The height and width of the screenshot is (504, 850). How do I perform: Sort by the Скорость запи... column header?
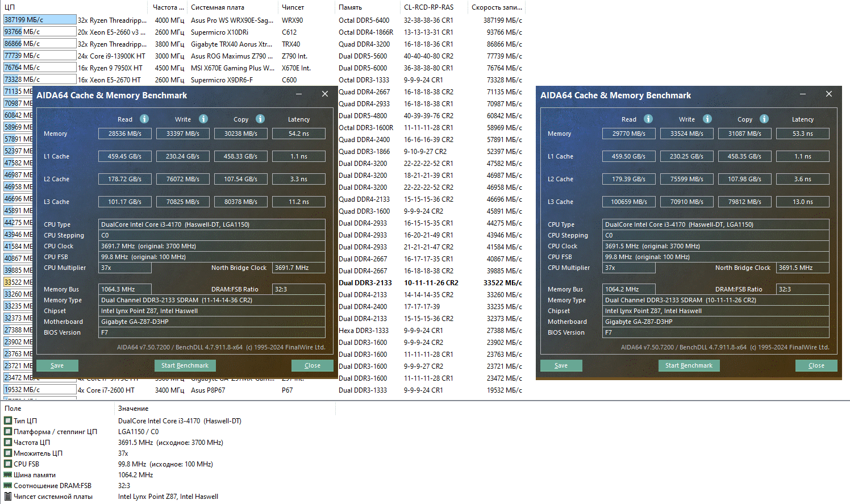tap(497, 7)
